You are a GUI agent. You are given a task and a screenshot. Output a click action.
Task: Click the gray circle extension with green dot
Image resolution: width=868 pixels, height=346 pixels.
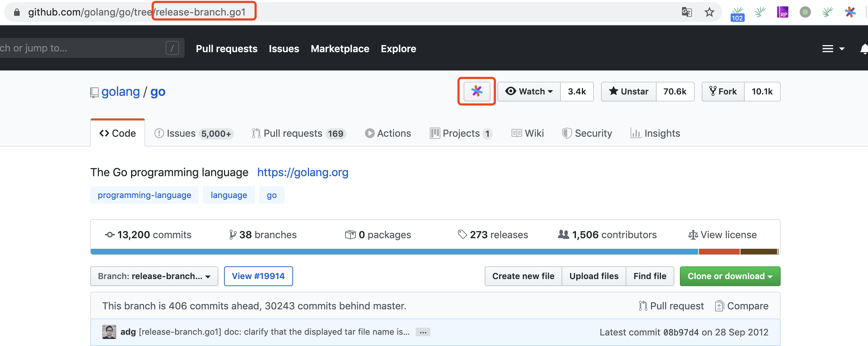[x=805, y=12]
